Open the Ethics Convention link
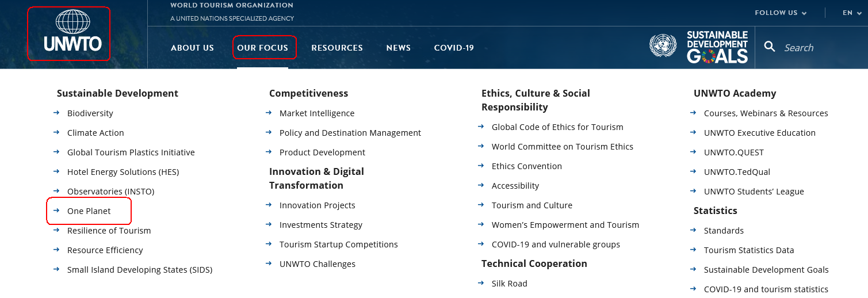The width and height of the screenshot is (868, 298). [527, 166]
